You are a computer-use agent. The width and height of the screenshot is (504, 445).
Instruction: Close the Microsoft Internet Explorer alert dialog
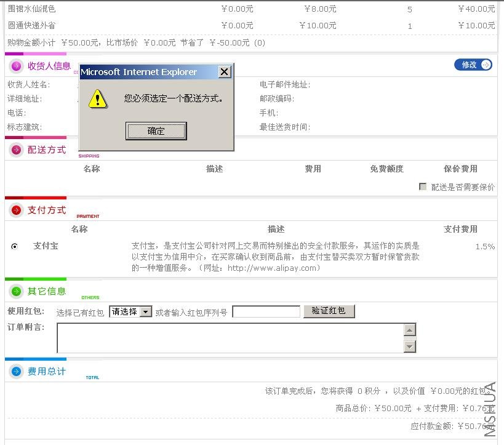pos(225,72)
